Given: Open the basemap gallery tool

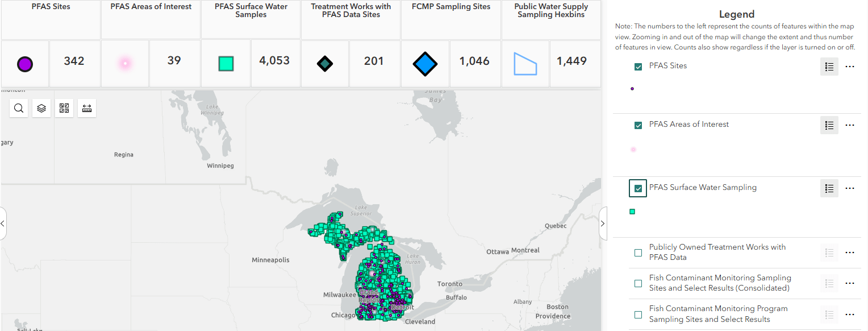Looking at the screenshot, I should (64, 108).
